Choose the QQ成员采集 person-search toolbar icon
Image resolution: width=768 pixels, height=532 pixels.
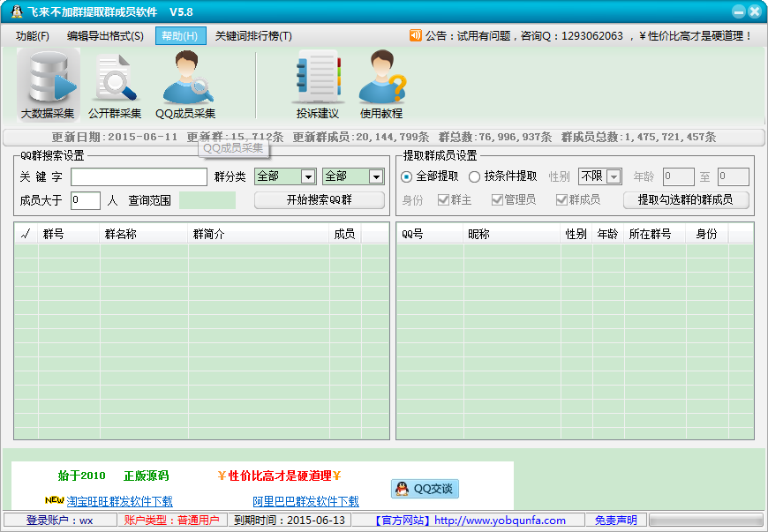click(185, 86)
